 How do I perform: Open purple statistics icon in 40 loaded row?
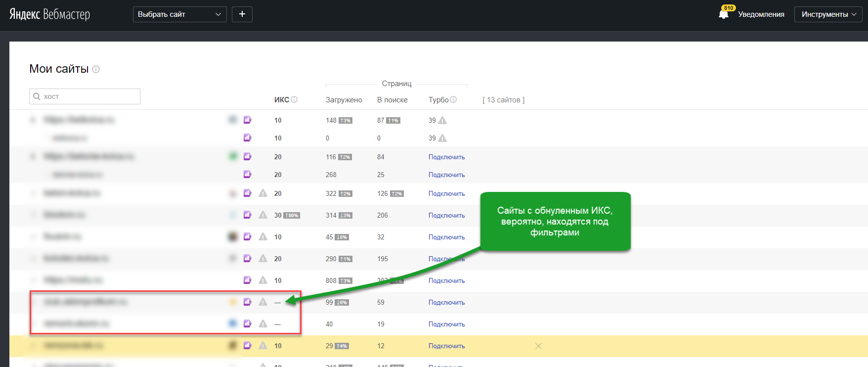click(x=247, y=323)
